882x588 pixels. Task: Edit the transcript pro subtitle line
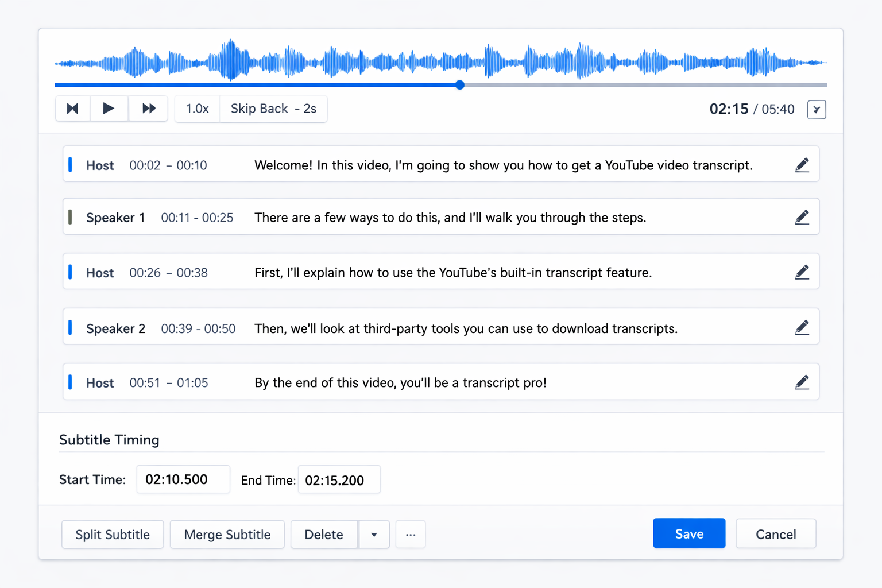(x=802, y=382)
